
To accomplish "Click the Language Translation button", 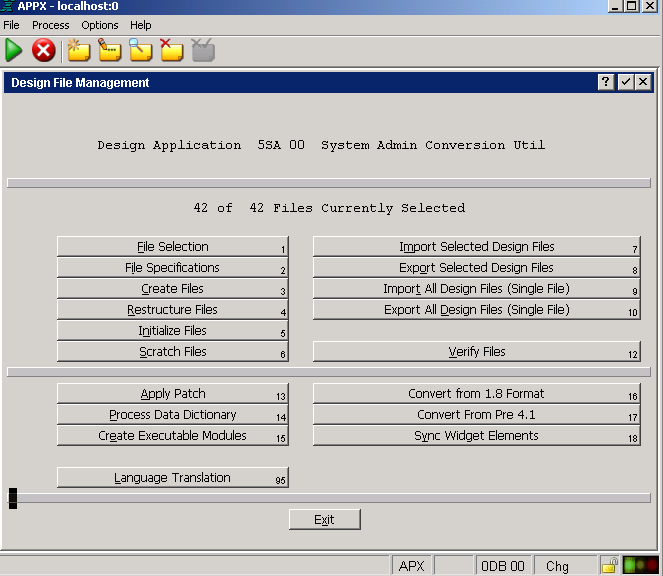I will [x=173, y=477].
